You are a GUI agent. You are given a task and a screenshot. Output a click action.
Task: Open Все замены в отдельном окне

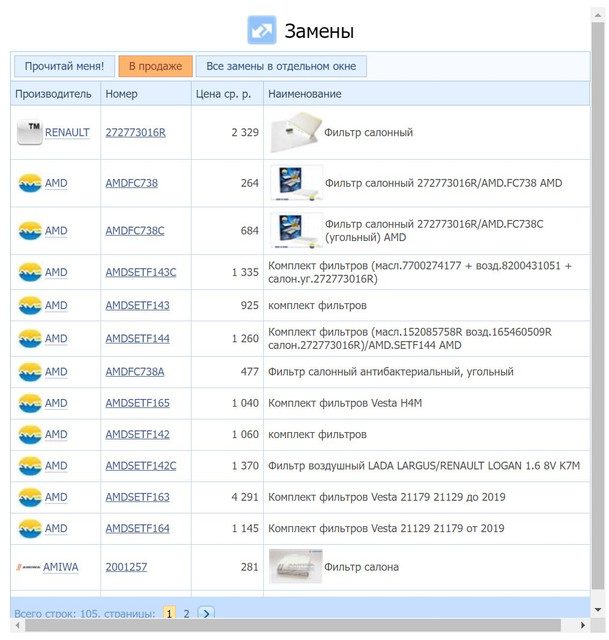(281, 66)
